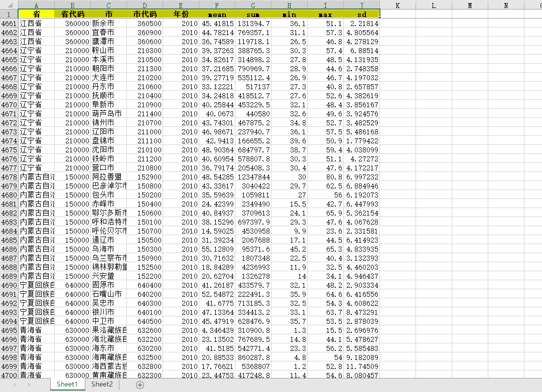This screenshot has height=392, width=542.
Task: Click the vertical scrollbar down arrow
Action: click(538, 371)
